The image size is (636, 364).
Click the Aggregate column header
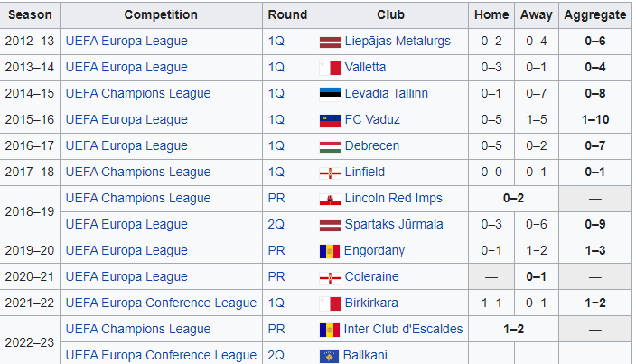[594, 15]
